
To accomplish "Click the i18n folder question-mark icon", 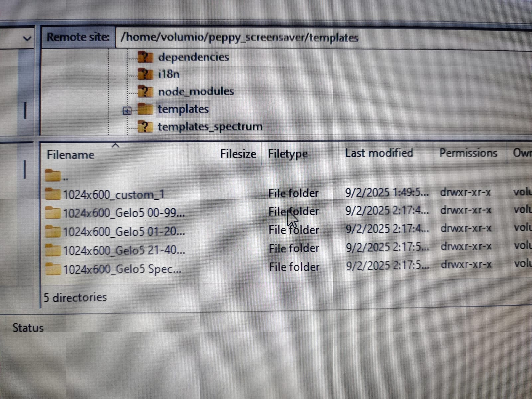I will point(145,74).
